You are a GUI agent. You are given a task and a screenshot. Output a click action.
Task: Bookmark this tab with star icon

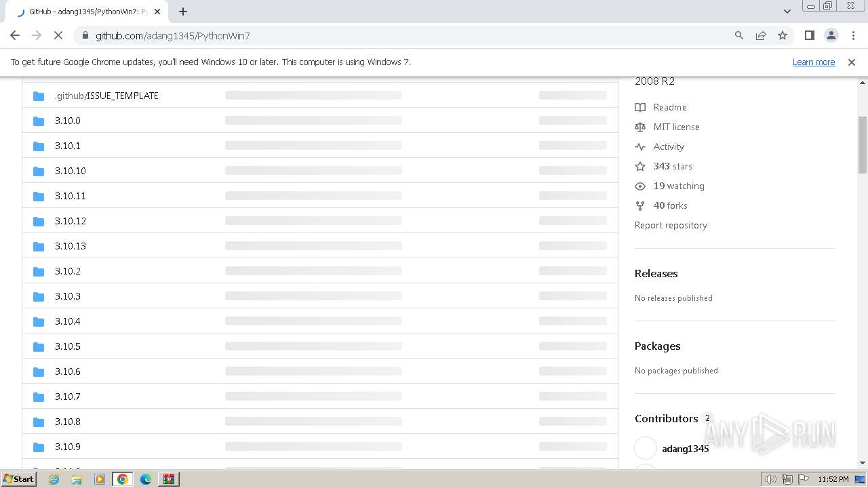click(x=783, y=35)
